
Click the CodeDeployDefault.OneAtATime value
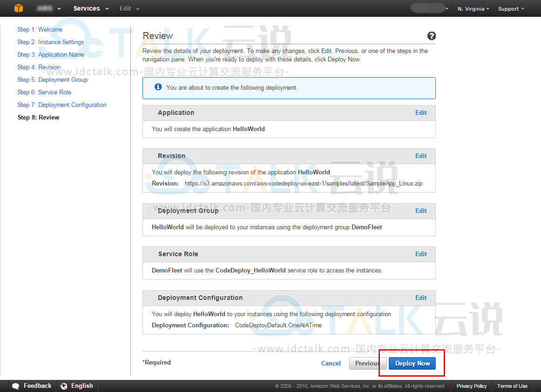278,326
